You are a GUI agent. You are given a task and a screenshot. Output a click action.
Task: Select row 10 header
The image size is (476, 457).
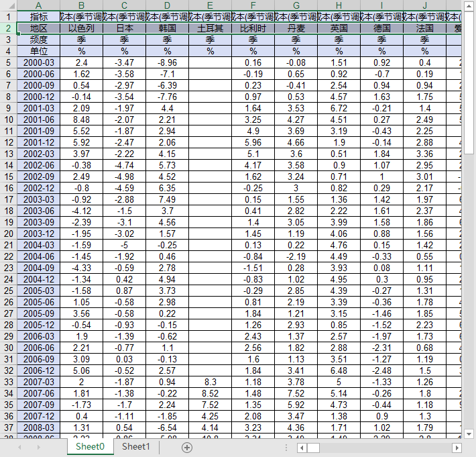pyautogui.click(x=9, y=119)
